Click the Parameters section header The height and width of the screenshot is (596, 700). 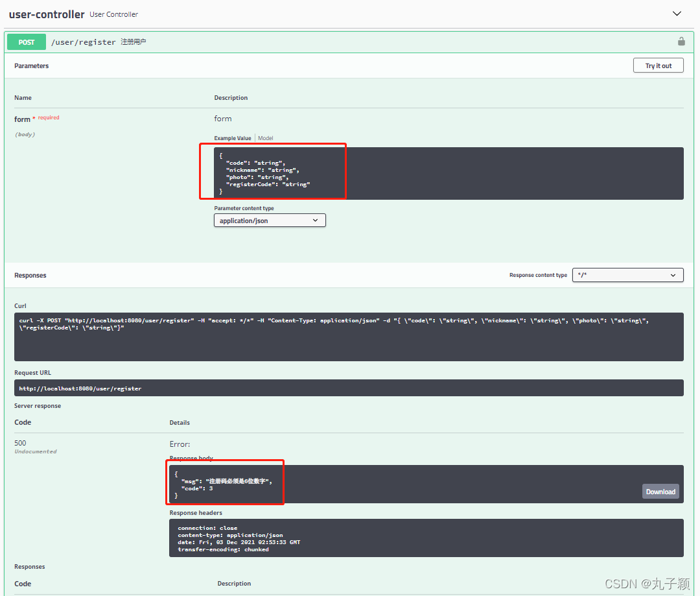click(30, 66)
